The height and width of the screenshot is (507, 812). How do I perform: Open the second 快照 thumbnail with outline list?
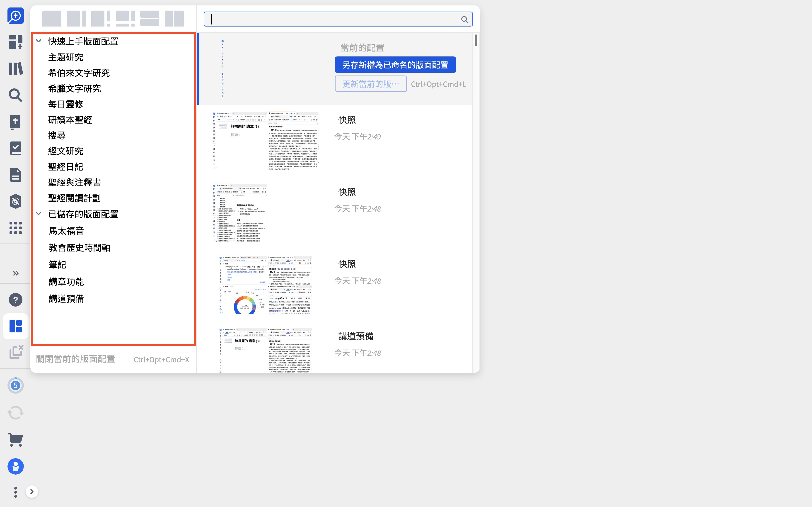240,213
